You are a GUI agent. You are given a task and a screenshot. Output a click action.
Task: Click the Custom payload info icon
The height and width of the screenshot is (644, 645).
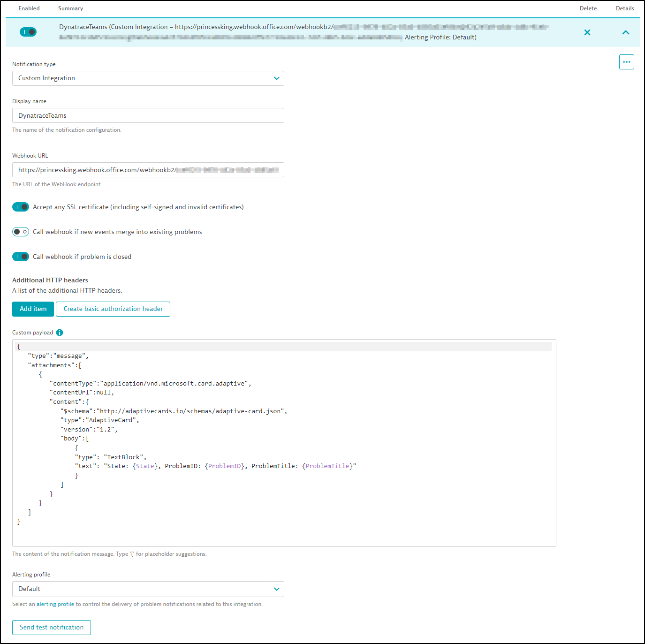[x=60, y=333]
